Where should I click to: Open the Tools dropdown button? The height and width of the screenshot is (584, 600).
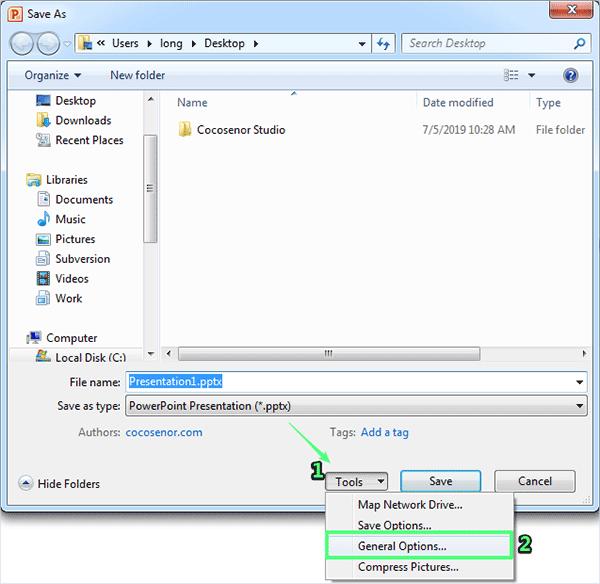(357, 481)
